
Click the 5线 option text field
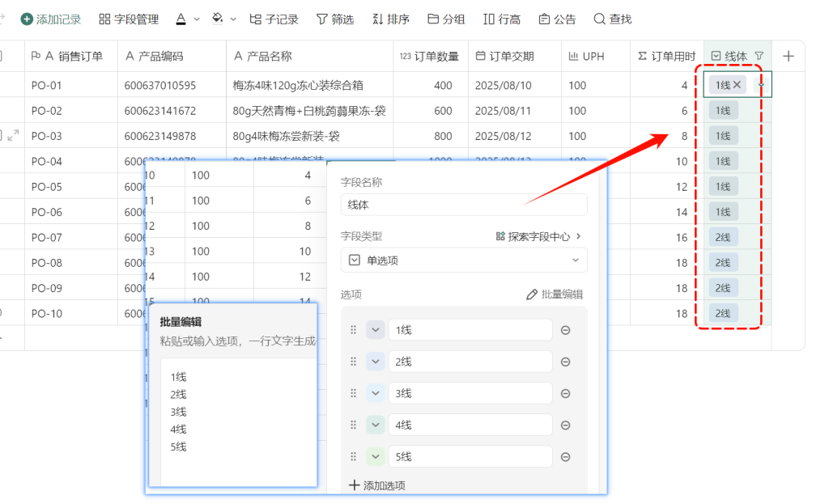pyautogui.click(x=470, y=456)
